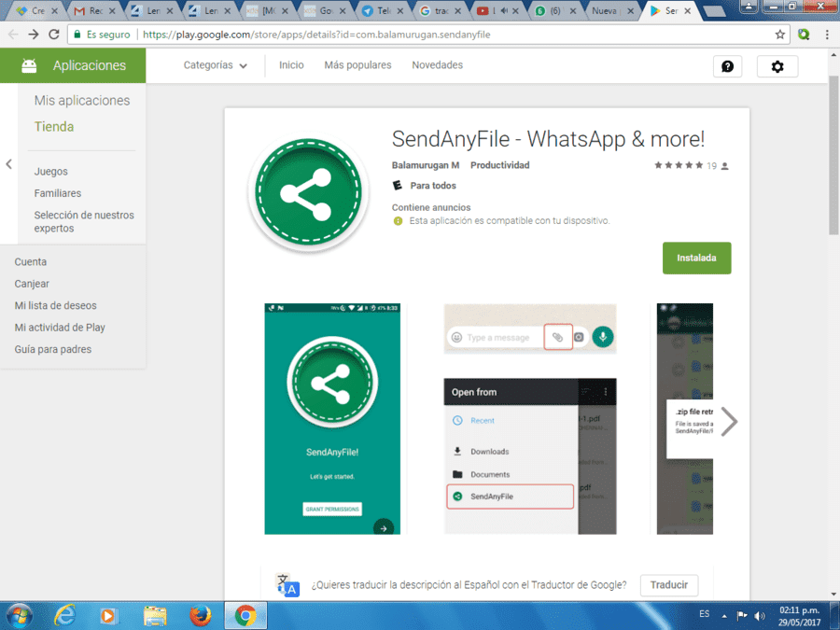Open the Productividad category link
840x630 pixels.
coord(500,165)
